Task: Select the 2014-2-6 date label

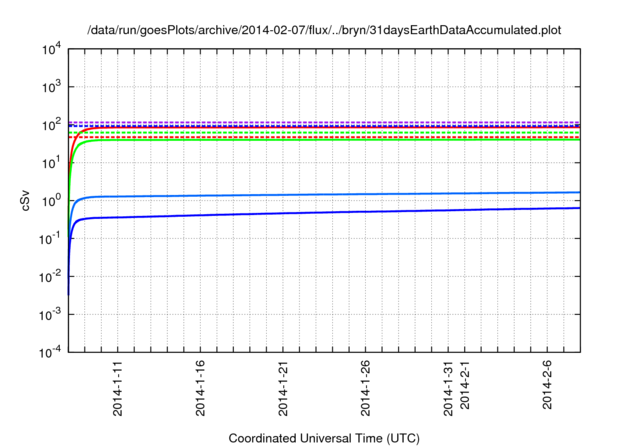Action: [547, 385]
